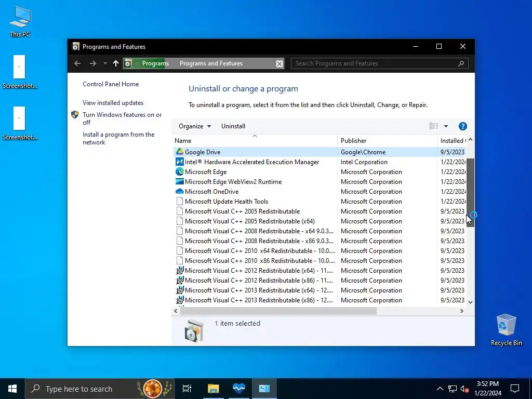Select the first Screenshot file on desktop
The height and width of the screenshot is (399, 532).
tap(20, 72)
